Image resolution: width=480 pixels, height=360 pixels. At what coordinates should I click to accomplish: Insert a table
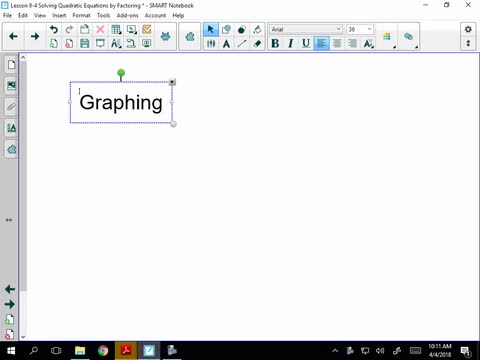(x=116, y=29)
